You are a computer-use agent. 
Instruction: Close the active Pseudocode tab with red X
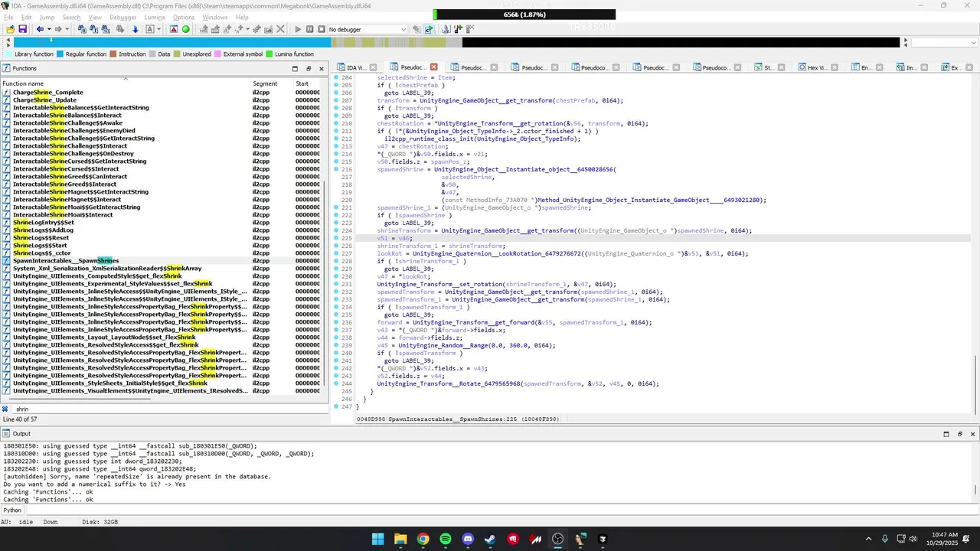pos(434,67)
